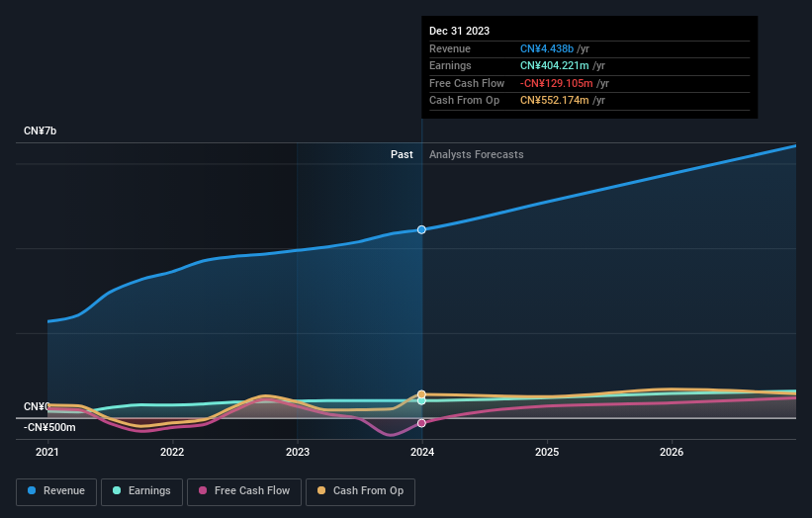Click the -CN¥129.105m free cash flow value
Screen dimensions: 812x518
point(557,83)
